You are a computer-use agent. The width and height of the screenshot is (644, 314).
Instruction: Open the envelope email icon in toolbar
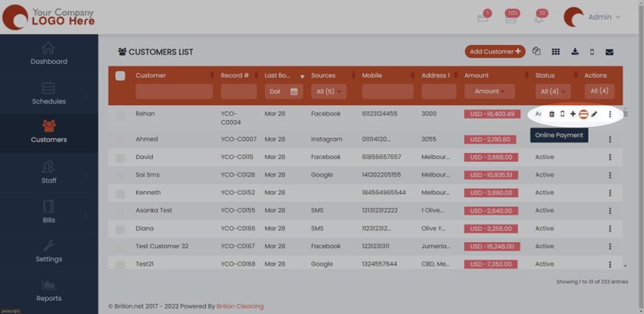coord(609,52)
